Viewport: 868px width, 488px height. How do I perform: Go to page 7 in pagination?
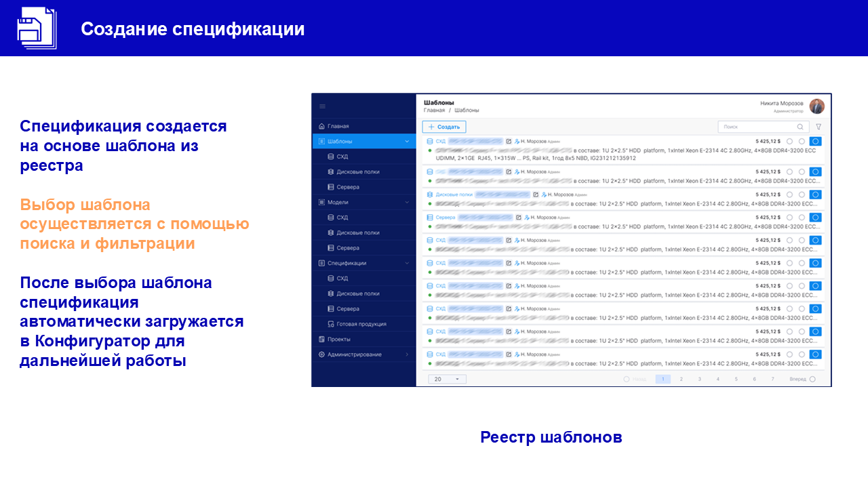772,379
